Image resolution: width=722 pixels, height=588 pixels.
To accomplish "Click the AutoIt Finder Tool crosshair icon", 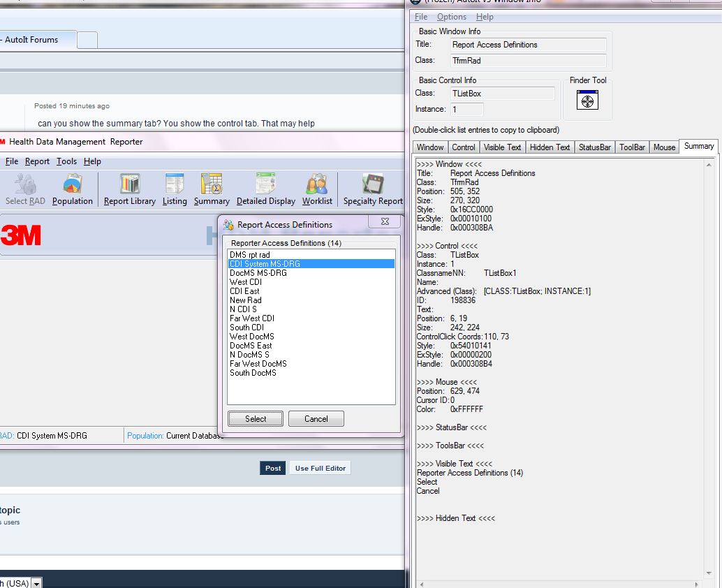I will tap(587, 100).
